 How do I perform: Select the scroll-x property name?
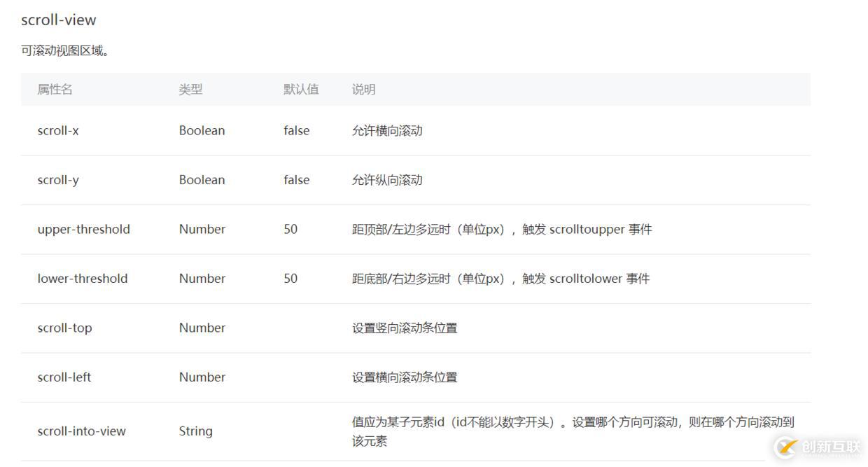point(58,130)
